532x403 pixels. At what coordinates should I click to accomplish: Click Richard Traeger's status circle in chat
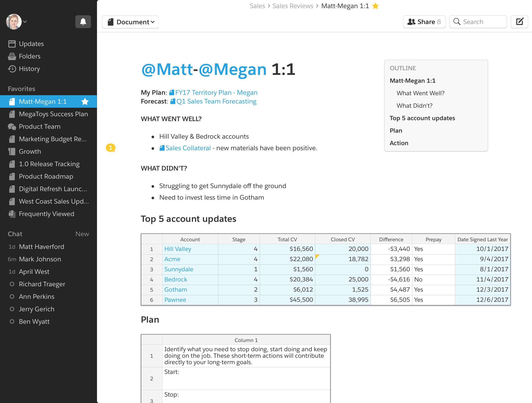[12, 284]
